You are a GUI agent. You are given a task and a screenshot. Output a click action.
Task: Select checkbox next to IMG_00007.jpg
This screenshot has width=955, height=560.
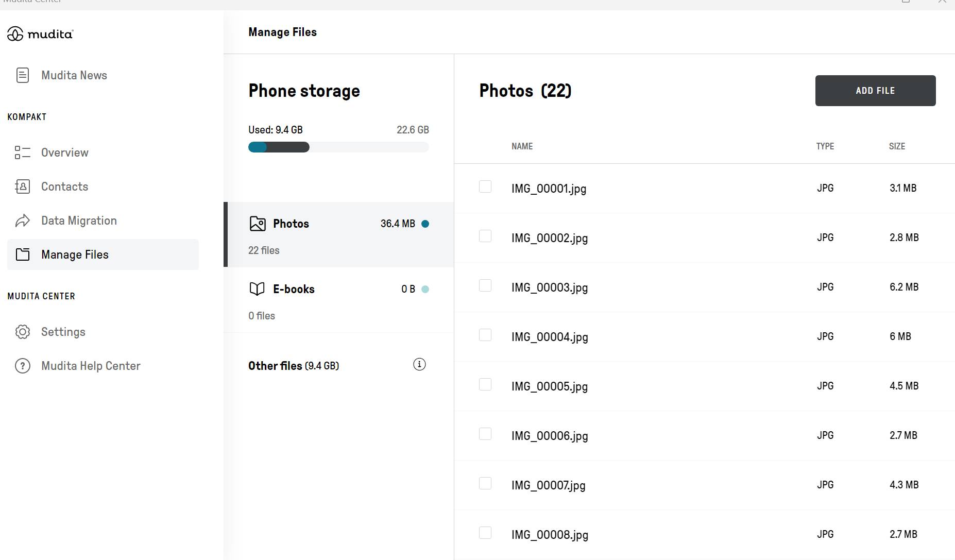point(485,483)
